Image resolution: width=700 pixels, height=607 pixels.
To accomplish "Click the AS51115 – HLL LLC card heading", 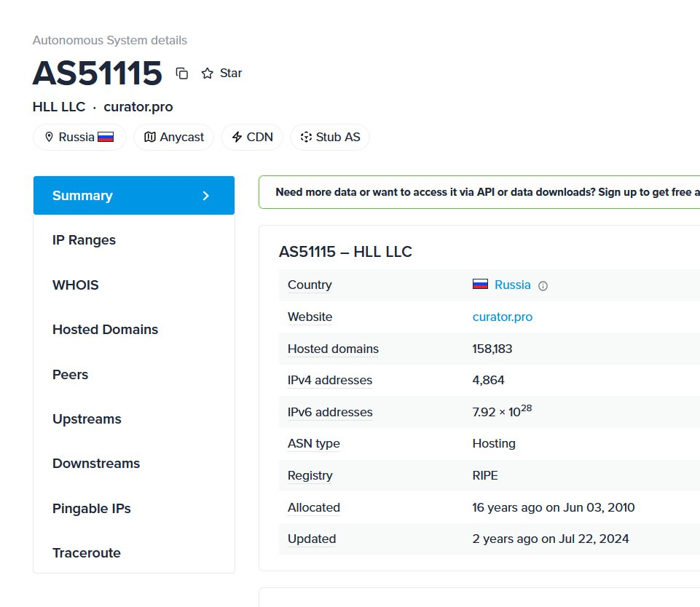I will point(345,252).
